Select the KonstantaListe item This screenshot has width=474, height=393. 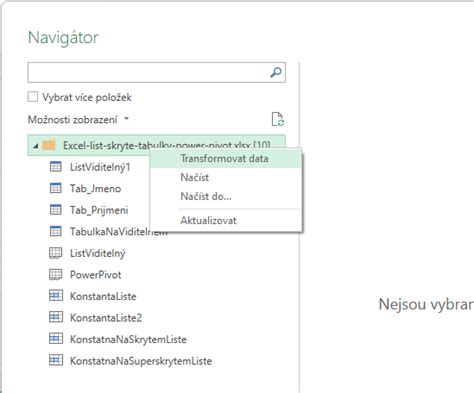[103, 296]
